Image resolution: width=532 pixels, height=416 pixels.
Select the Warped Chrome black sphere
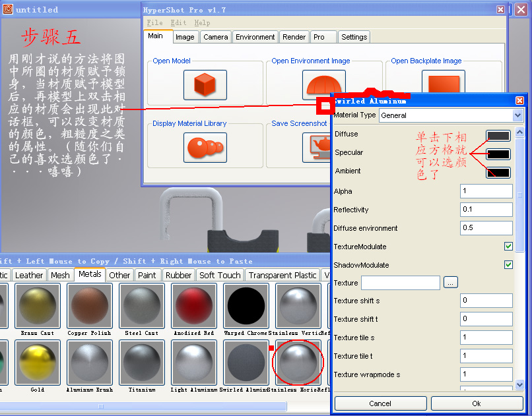[246, 307]
